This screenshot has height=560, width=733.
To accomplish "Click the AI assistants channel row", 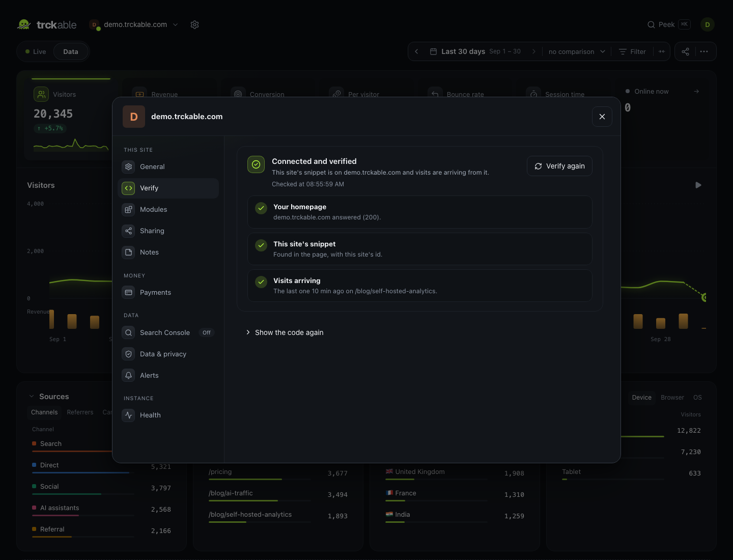I will pyautogui.click(x=102, y=510).
